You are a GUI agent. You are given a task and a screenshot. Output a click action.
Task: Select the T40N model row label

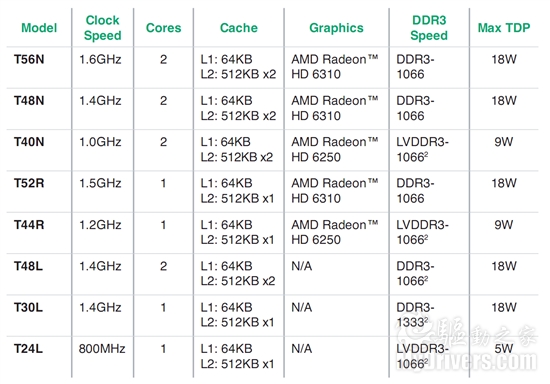click(x=29, y=142)
